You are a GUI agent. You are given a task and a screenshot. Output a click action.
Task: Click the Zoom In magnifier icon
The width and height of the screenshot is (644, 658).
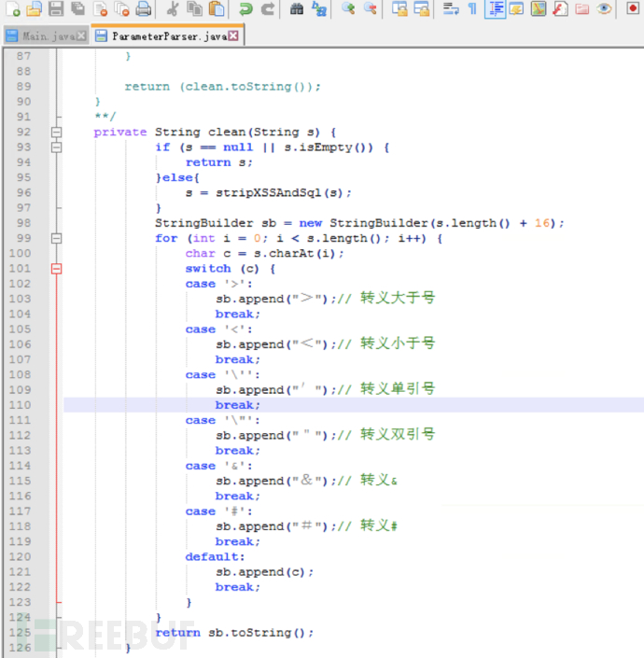click(x=347, y=9)
